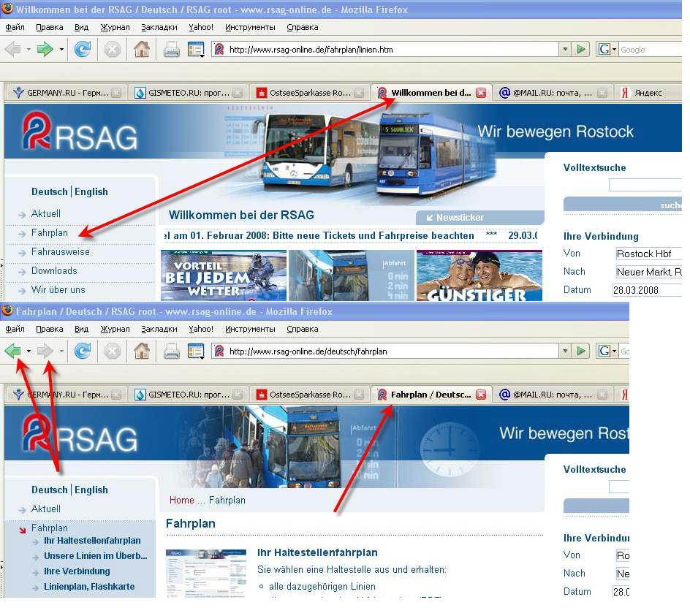Open Закладки menu in the Willkommen window
690x616 pixels.
159,27
